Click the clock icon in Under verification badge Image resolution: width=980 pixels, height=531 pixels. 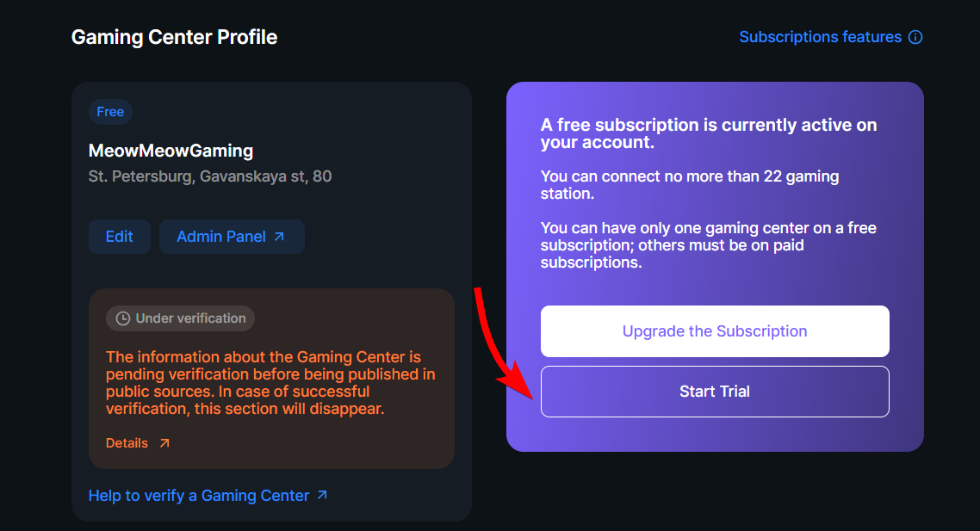click(123, 318)
